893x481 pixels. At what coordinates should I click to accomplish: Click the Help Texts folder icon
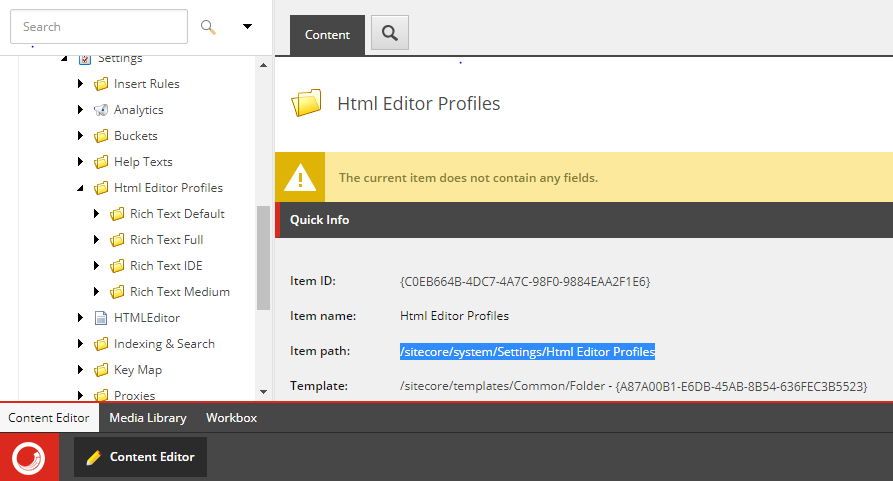(101, 162)
